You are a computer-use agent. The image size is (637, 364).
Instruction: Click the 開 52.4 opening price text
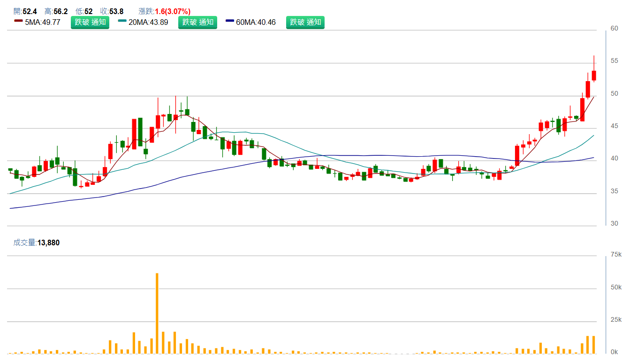pyautogui.click(x=25, y=11)
